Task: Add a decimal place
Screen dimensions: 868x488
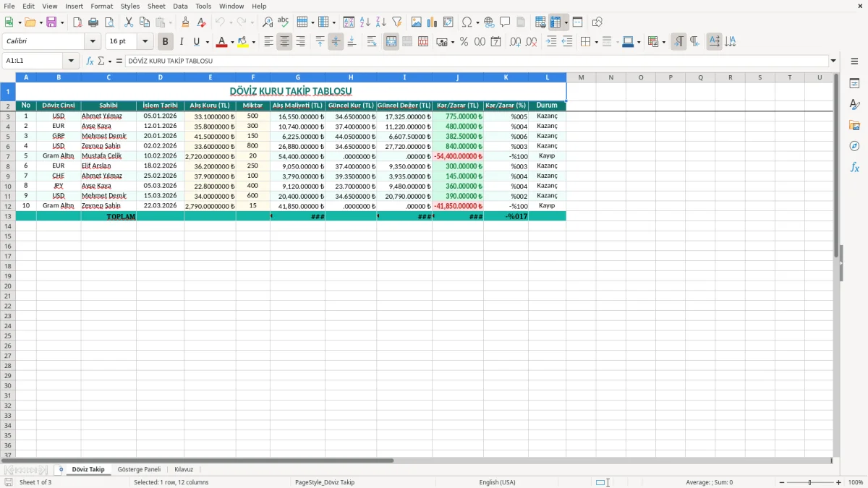Action: [x=515, y=42]
